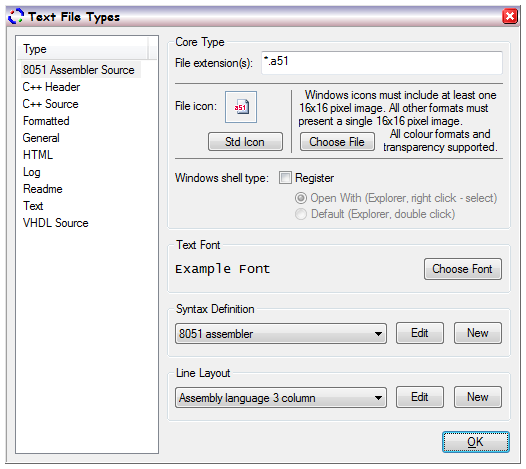Select HTML type in list
Screen dimensions: 526x469
[x=38, y=155]
